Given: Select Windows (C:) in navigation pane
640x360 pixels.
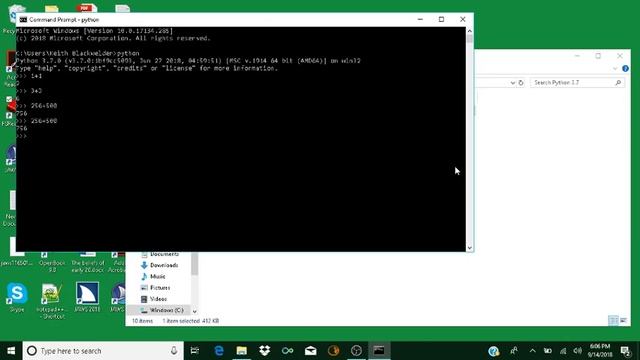Looking at the screenshot, I should pos(158,310).
